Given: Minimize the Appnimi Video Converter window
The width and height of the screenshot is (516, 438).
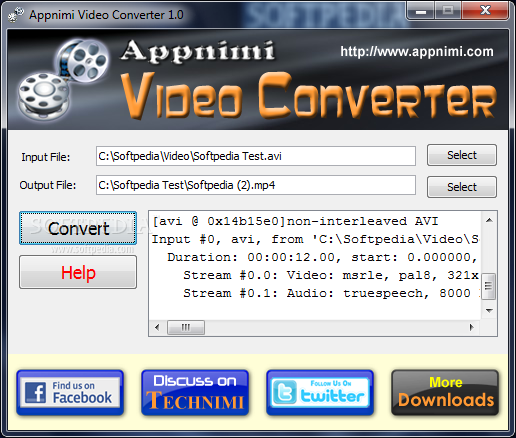Looking at the screenshot, I should point(421,11).
